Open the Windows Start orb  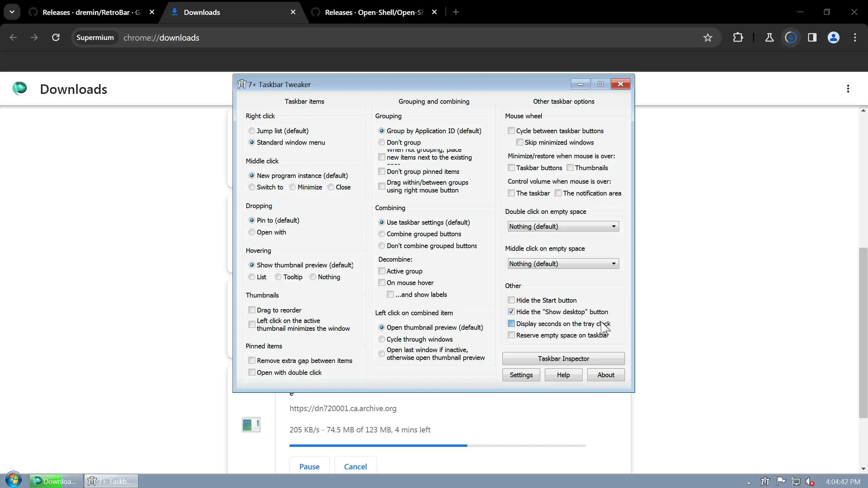[14, 481]
